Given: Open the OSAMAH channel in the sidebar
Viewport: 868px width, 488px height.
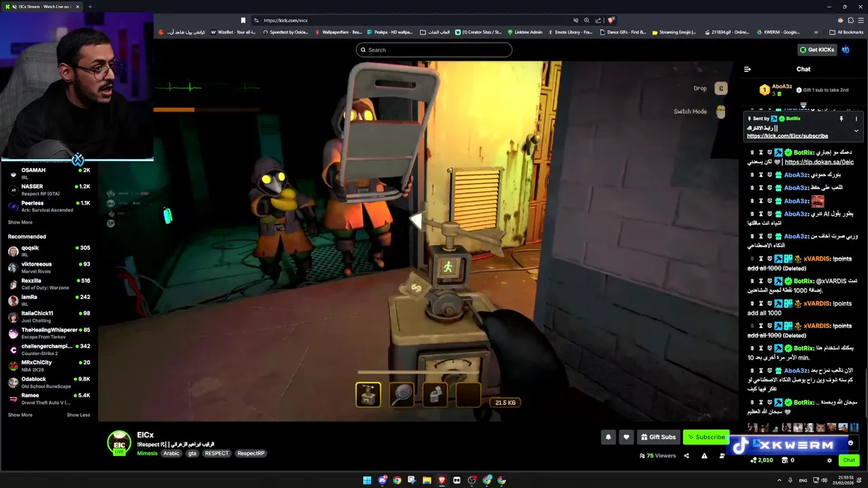Looking at the screenshot, I should pos(49,174).
